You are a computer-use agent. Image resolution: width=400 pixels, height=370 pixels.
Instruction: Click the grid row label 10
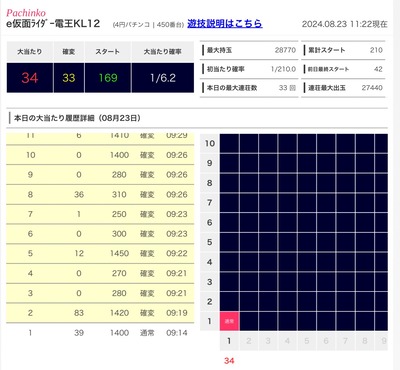click(209, 143)
